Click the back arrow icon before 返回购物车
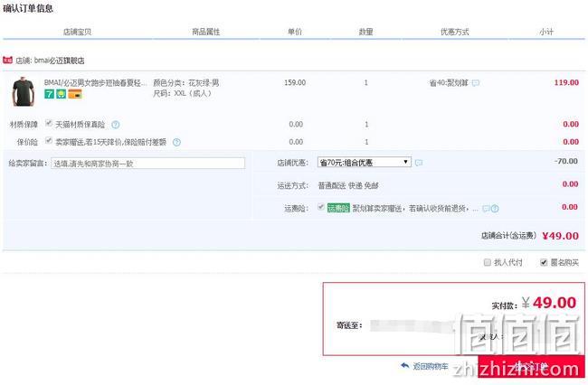 [x=405, y=365]
